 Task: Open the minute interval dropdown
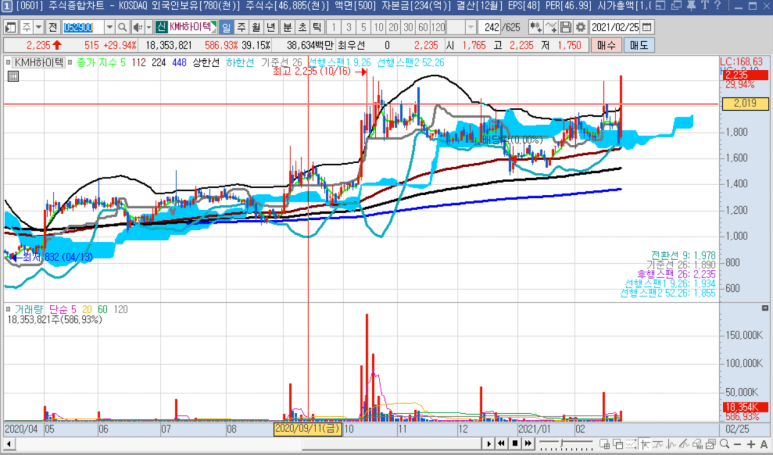pos(470,26)
